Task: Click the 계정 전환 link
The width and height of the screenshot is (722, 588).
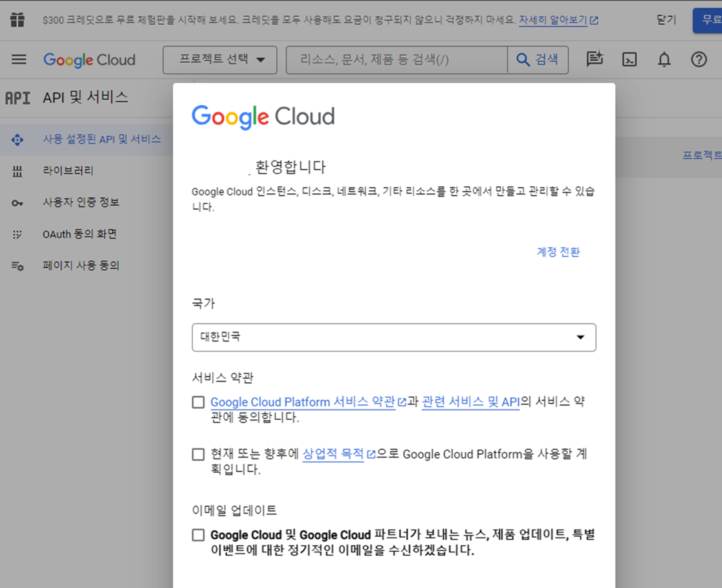Action: [x=558, y=252]
